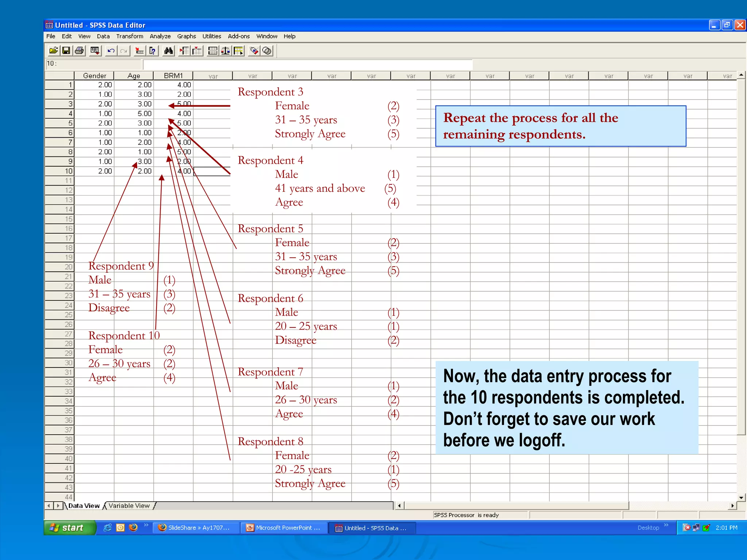Click the Variables question-mark icon
The height and width of the screenshot is (560, 747).
[x=152, y=51]
